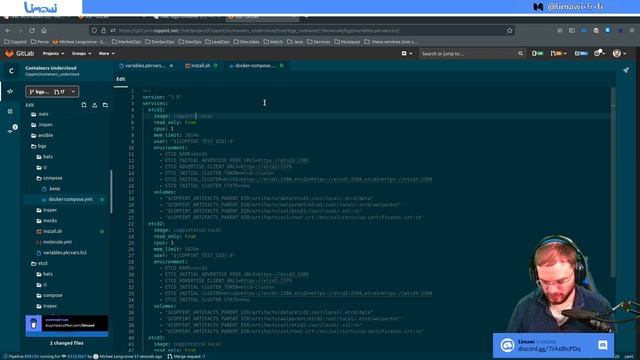Open the More menu in GitLab navbar
This screenshot has width=640, height=360.
(x=107, y=53)
